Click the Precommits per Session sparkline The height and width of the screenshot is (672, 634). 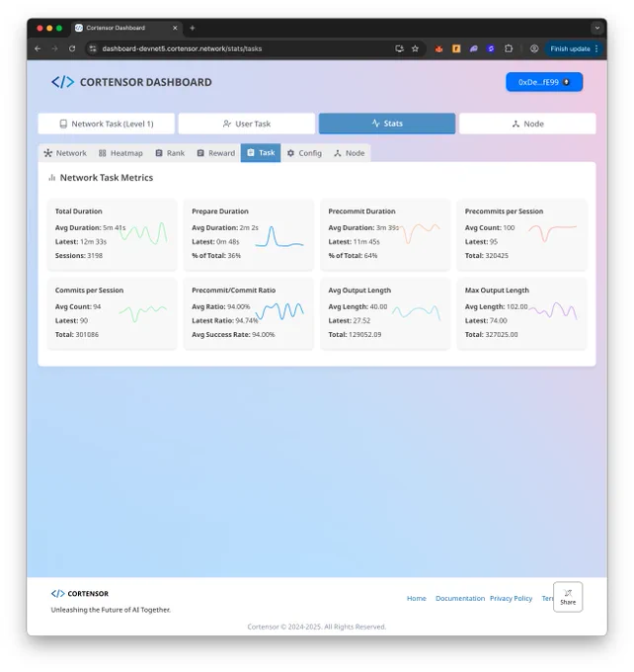553,232
